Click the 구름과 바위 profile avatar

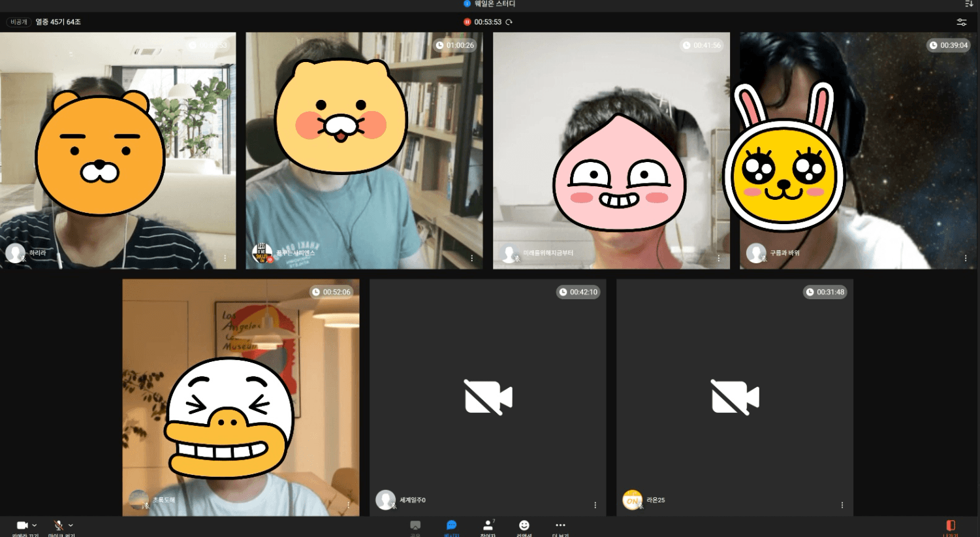pos(756,253)
